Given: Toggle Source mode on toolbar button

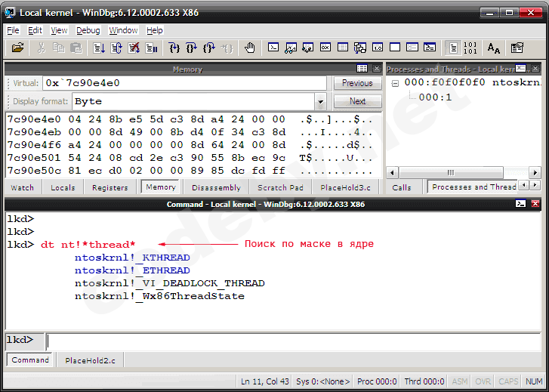Looking at the screenshot, I should click(453, 48).
